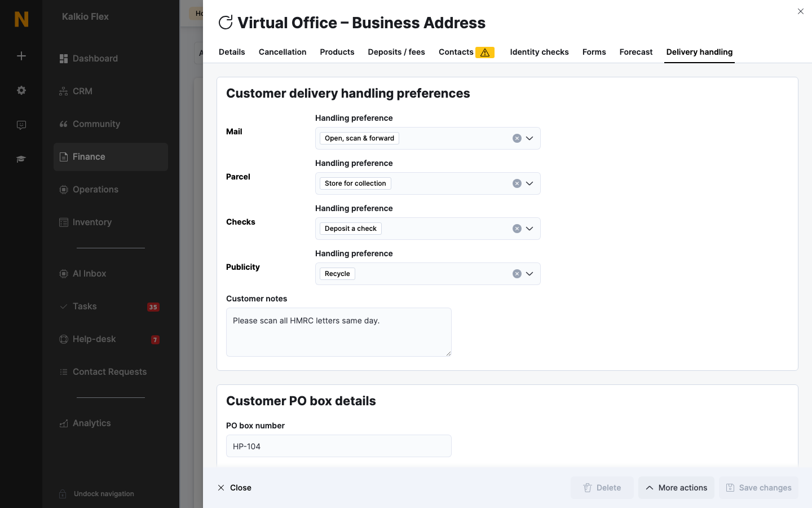812x508 pixels.
Task: Click the orange N logo icon
Action: click(21, 19)
